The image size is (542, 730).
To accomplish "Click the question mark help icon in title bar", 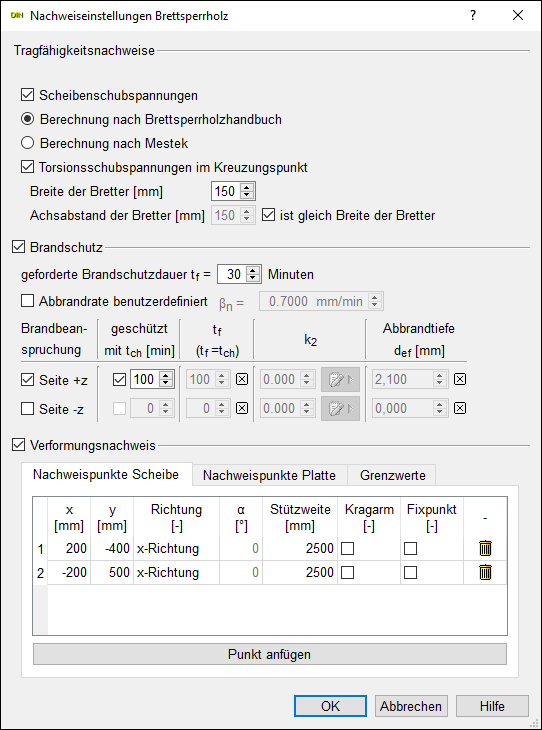I will coord(473,15).
